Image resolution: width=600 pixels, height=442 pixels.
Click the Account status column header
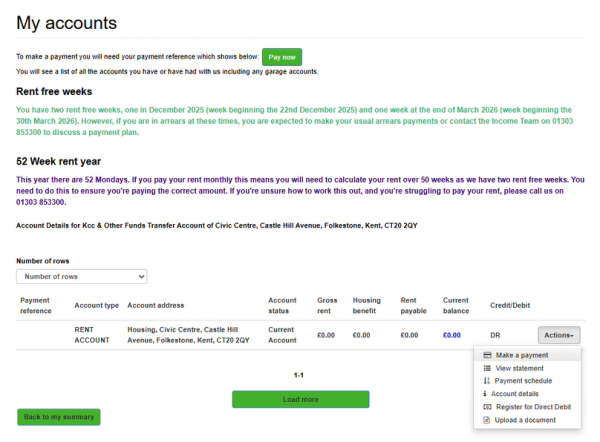[x=282, y=305]
